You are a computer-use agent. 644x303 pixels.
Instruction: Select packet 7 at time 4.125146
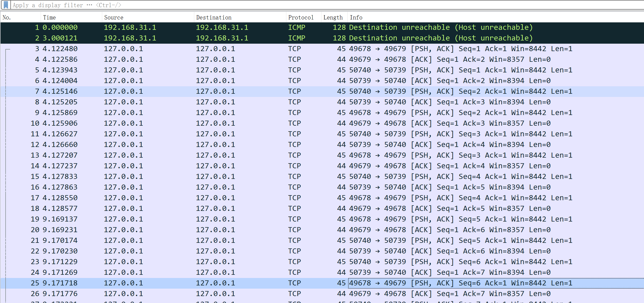(322, 91)
